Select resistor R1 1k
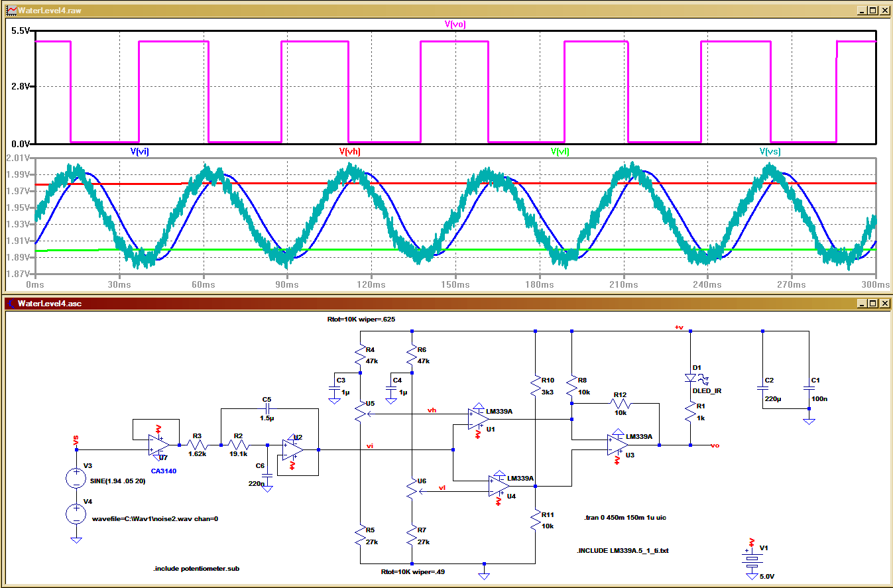 pos(691,412)
